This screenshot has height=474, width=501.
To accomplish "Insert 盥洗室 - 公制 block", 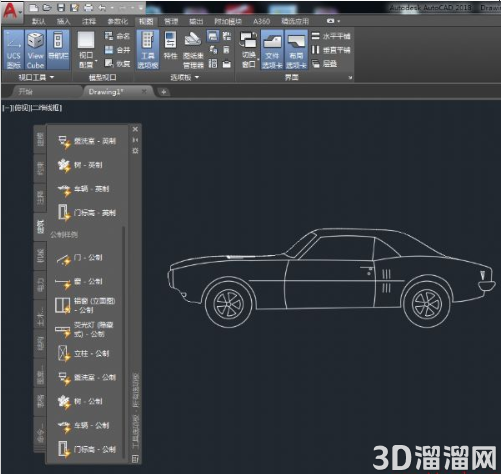I will pyautogui.click(x=86, y=378).
